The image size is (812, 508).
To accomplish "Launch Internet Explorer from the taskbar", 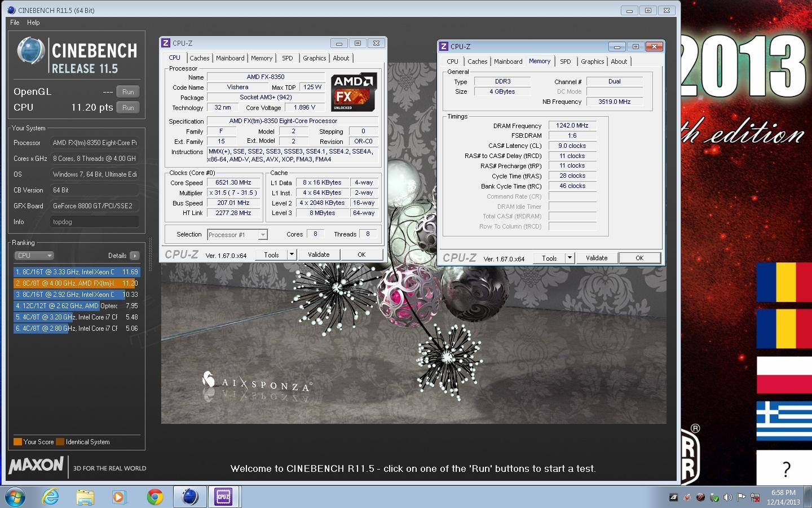I will pyautogui.click(x=51, y=497).
